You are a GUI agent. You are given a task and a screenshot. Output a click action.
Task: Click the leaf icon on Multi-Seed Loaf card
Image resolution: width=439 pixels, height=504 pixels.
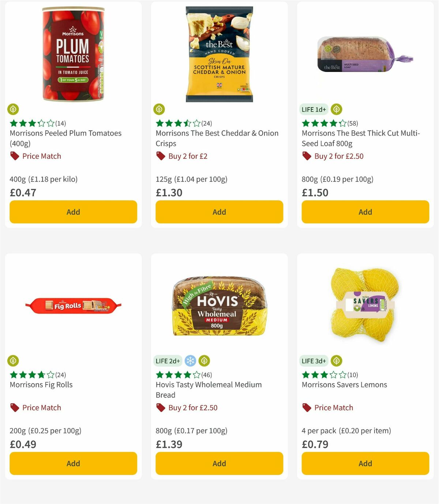(x=337, y=109)
